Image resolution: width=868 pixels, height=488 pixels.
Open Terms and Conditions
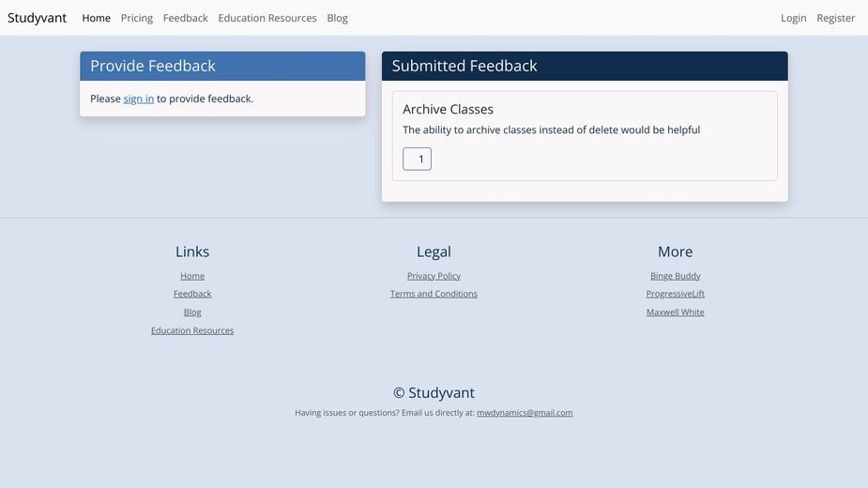[434, 294]
